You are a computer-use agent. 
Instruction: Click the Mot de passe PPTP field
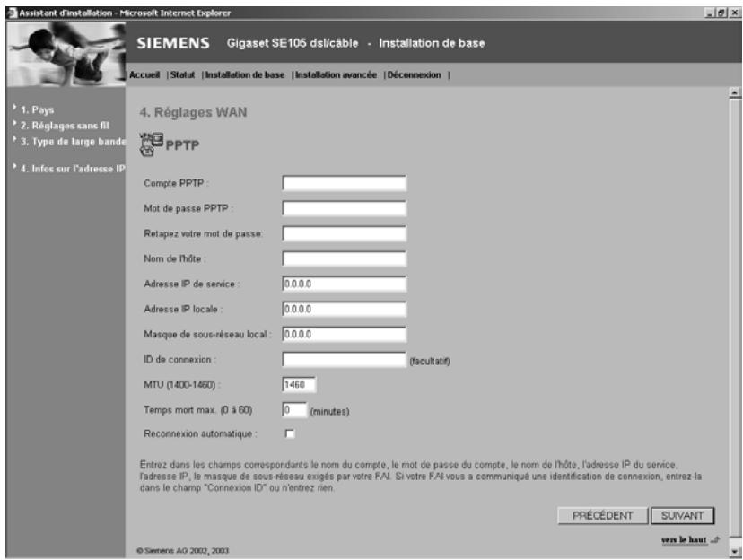coord(344,208)
